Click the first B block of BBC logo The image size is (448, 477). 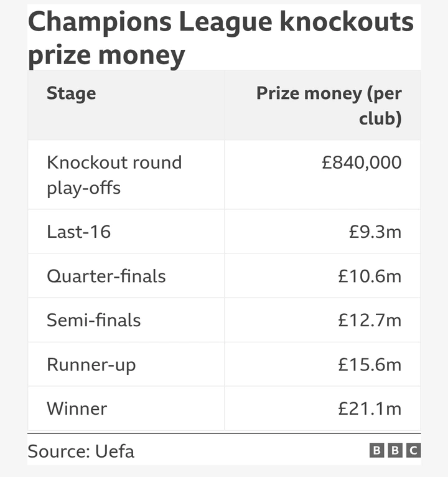pyautogui.click(x=377, y=450)
